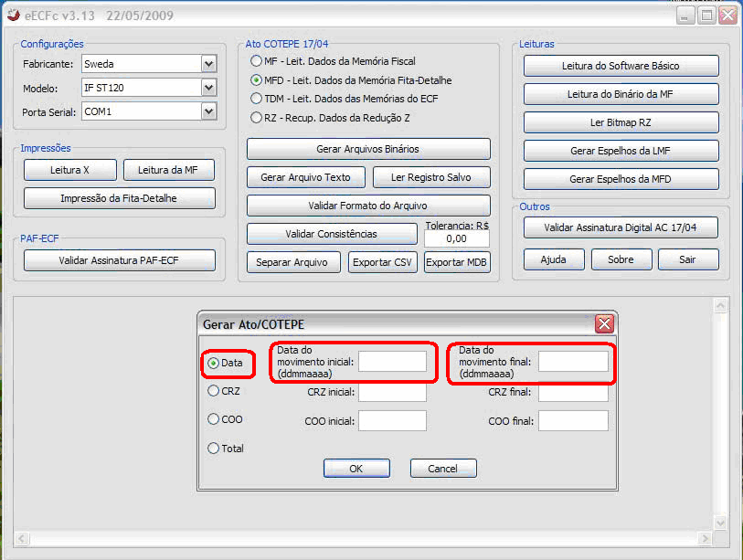Select the Total radio option
This screenshot has width=743, height=560.
[214, 449]
